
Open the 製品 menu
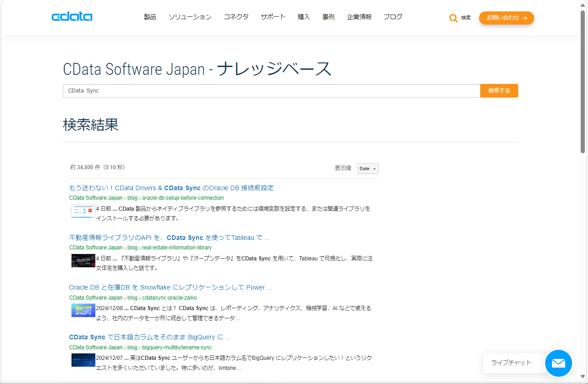coord(150,17)
